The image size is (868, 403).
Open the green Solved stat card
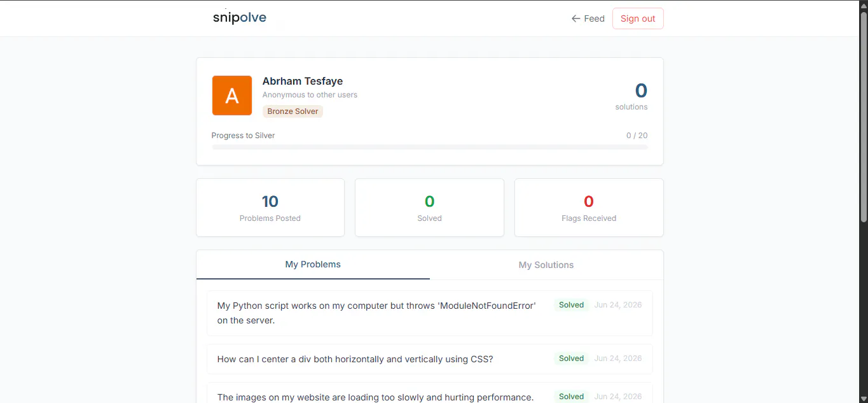pos(429,208)
